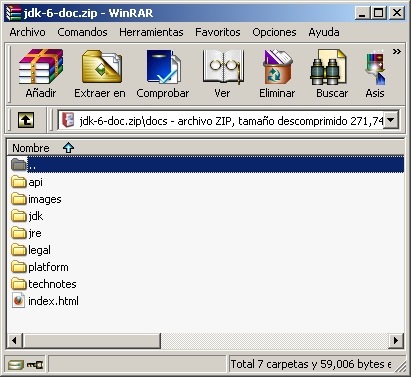Open the Herramientas menu
The width and height of the screenshot is (411, 377).
click(151, 32)
